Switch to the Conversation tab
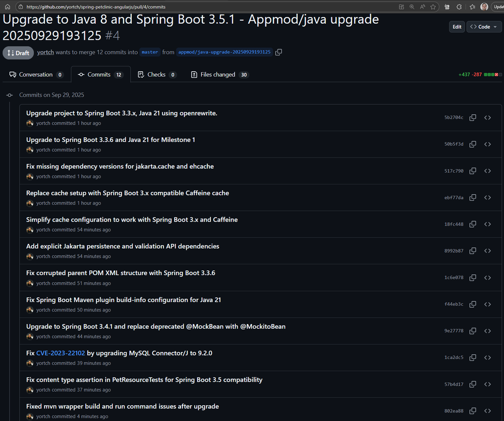 (36, 75)
